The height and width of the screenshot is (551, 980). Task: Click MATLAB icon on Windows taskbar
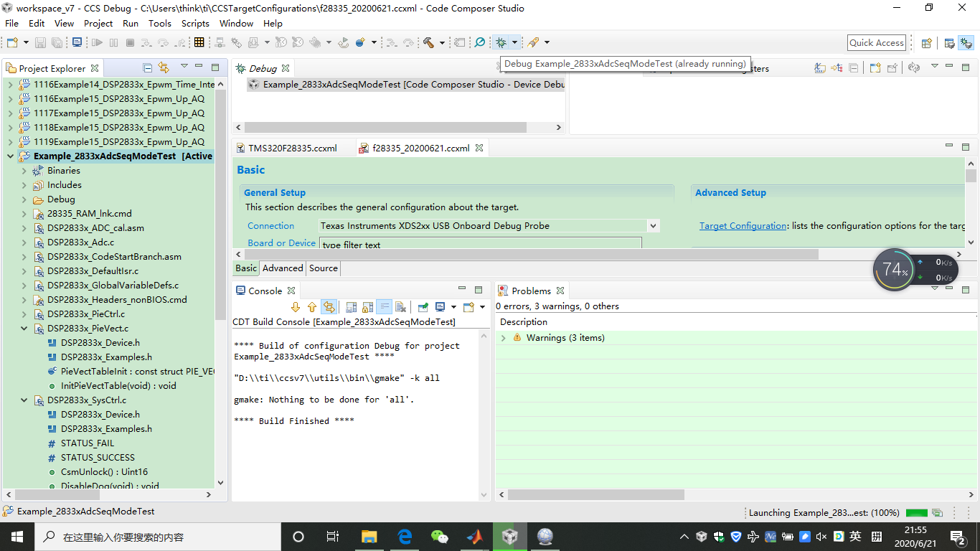tap(474, 536)
